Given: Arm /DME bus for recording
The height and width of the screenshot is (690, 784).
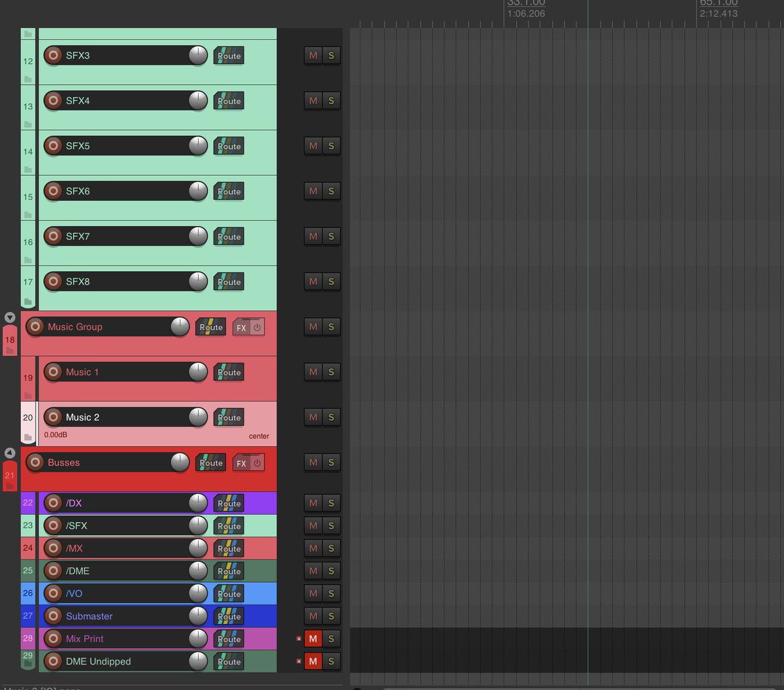Looking at the screenshot, I should coord(54,570).
